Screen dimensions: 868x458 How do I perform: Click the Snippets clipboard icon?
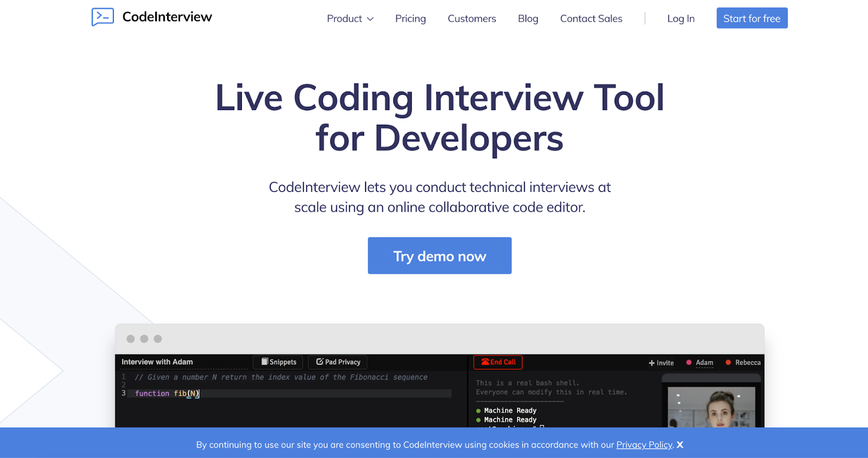point(265,362)
